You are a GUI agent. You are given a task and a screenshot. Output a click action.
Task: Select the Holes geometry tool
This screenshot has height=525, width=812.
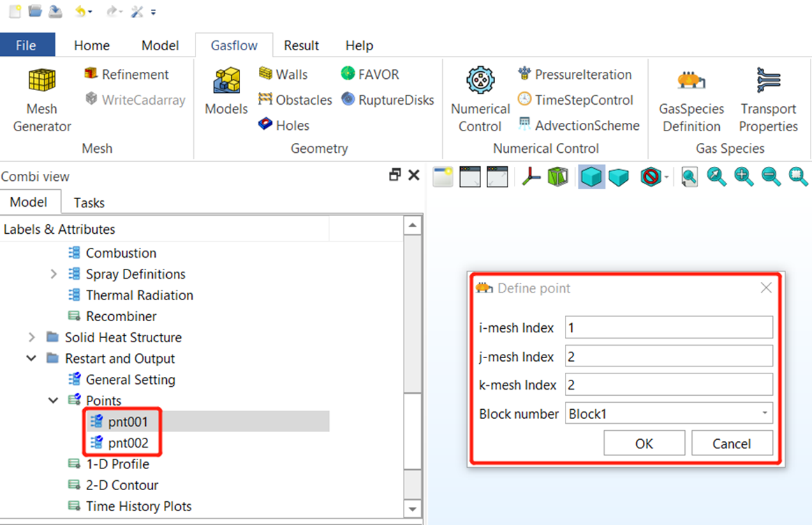(x=283, y=125)
